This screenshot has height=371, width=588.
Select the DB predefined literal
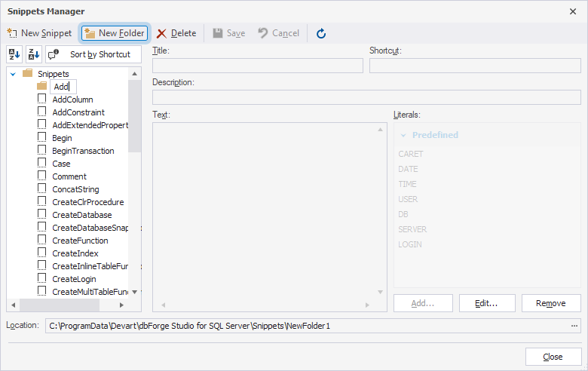pyautogui.click(x=403, y=214)
